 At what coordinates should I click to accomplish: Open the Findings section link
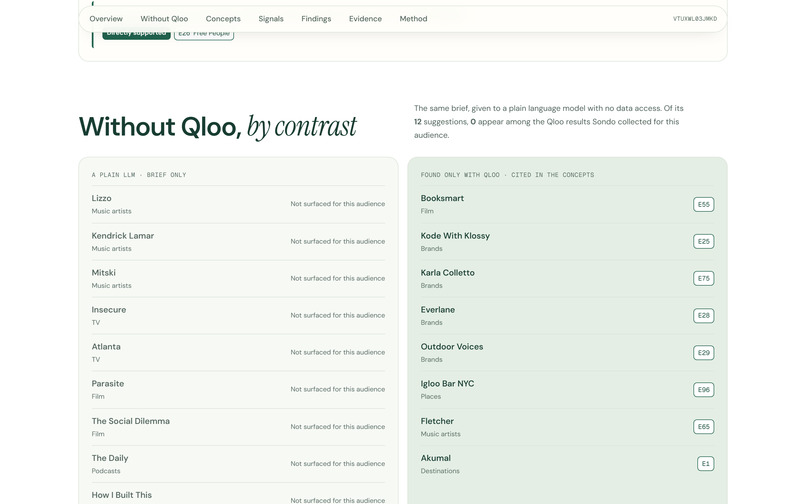coord(316,19)
